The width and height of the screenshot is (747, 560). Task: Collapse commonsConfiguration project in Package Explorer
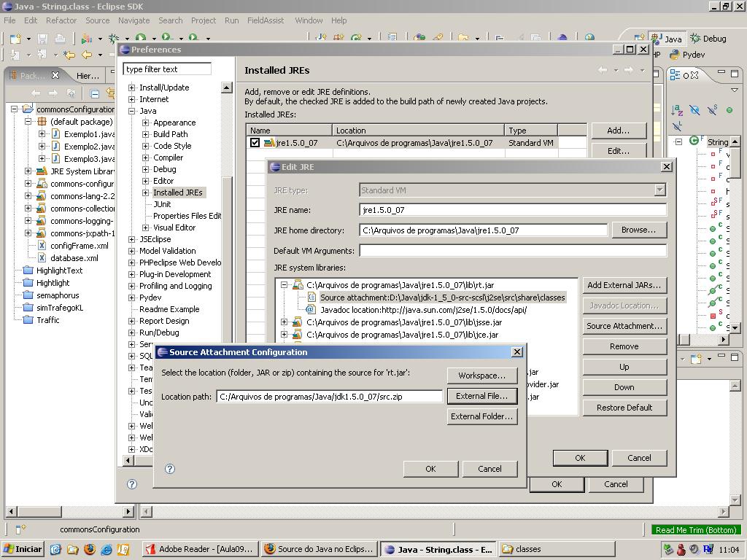coord(15,109)
